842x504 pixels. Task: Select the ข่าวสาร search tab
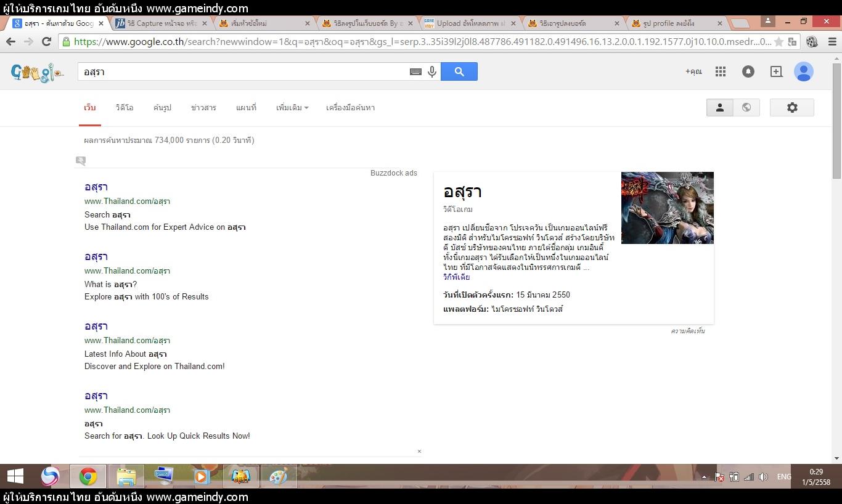[x=203, y=107]
